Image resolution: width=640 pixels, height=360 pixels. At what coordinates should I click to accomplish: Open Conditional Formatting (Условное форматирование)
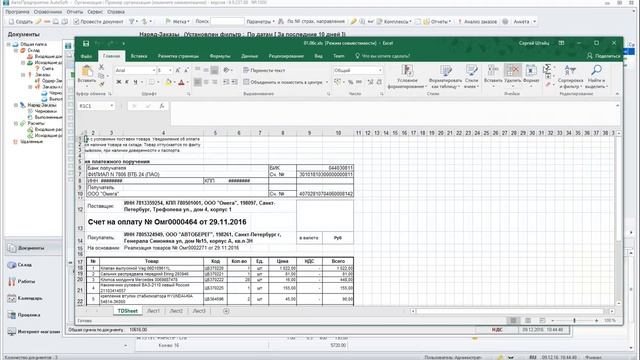pyautogui.click(x=407, y=77)
